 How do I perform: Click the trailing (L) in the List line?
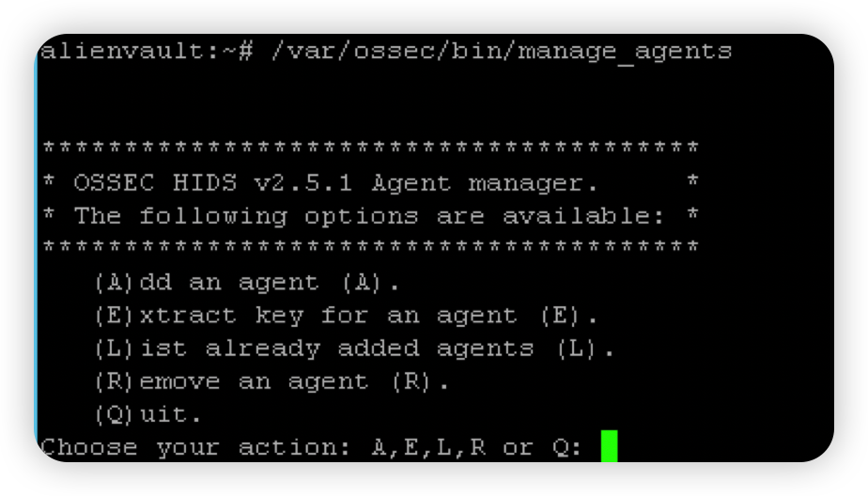[576, 349]
